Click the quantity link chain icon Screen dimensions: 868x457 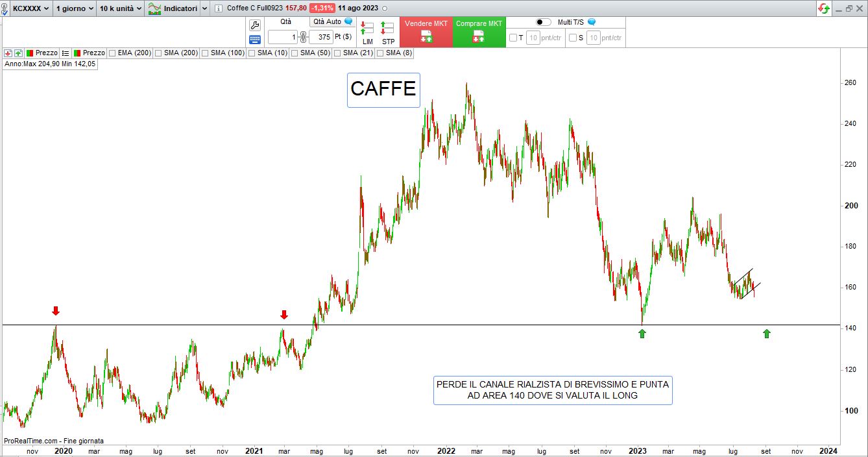[303, 37]
